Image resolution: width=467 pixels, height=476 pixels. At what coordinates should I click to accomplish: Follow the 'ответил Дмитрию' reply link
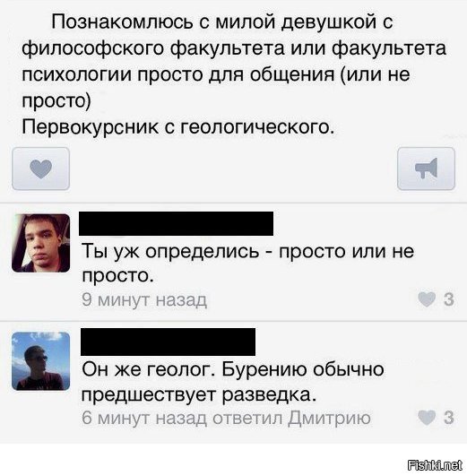coord(291,418)
